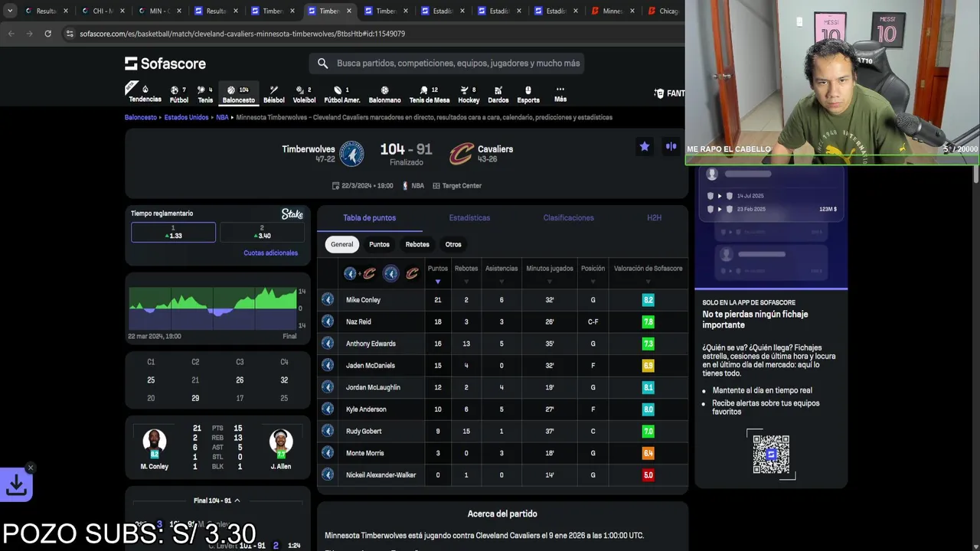The image size is (980, 551).
Task: Click the download arrow overlay icon
Action: click(16, 484)
